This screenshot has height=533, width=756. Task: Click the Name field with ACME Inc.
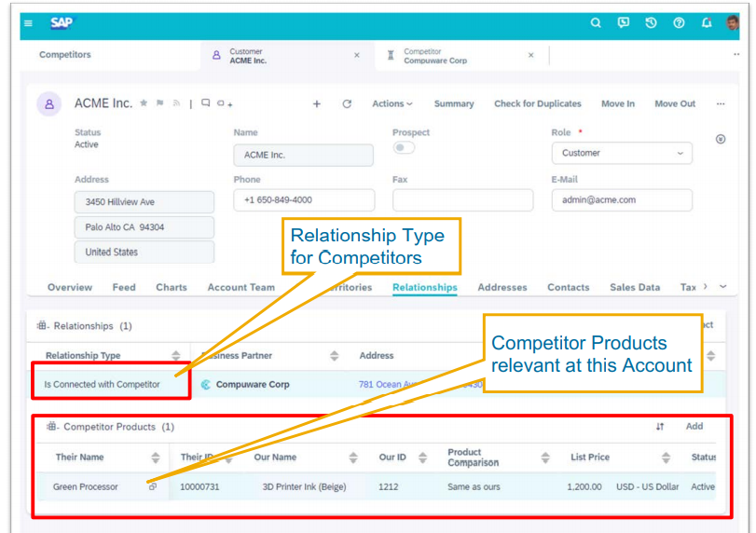(x=303, y=156)
